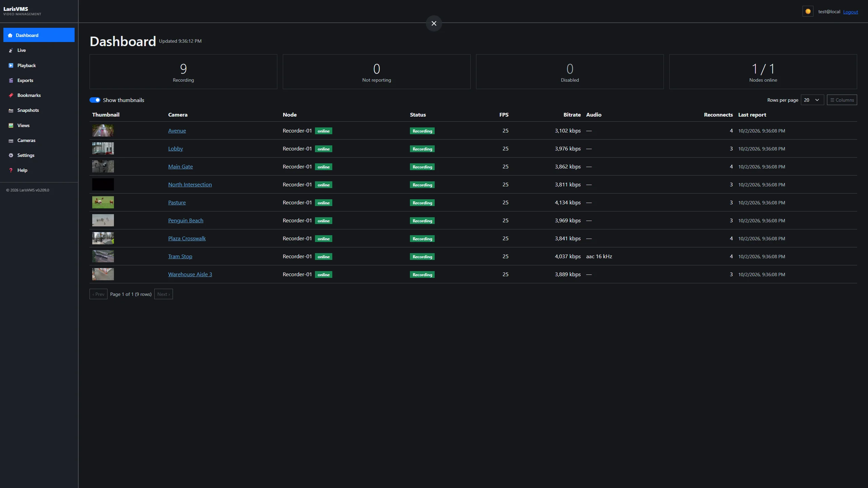Open the Rows per page dropdown
The width and height of the screenshot is (868, 488).
coord(812,100)
